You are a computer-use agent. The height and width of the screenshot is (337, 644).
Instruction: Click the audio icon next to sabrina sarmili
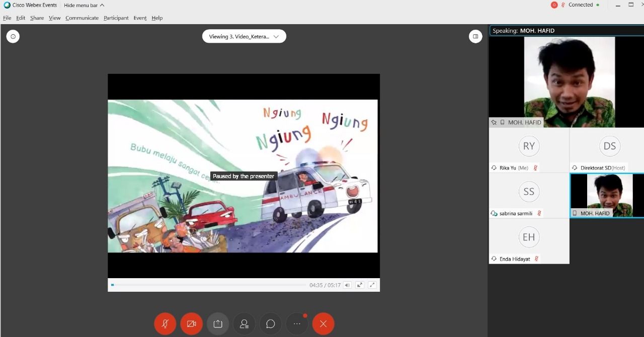pyautogui.click(x=494, y=213)
